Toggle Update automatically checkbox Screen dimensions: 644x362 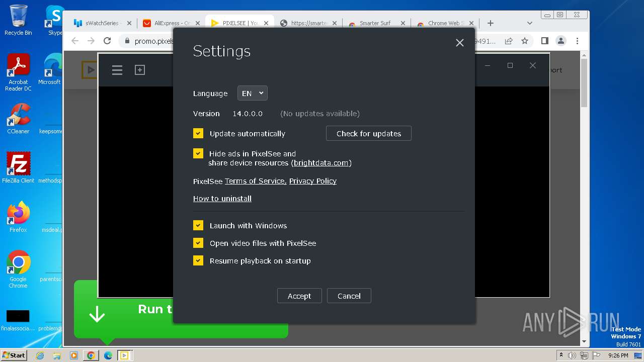198,133
